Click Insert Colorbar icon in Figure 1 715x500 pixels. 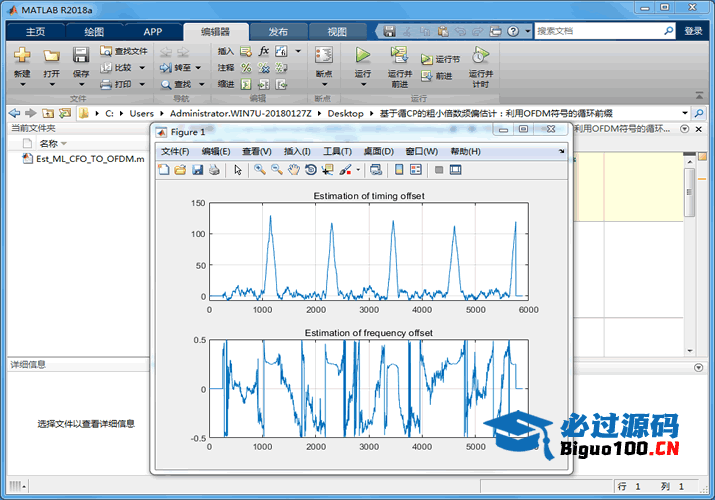399,170
